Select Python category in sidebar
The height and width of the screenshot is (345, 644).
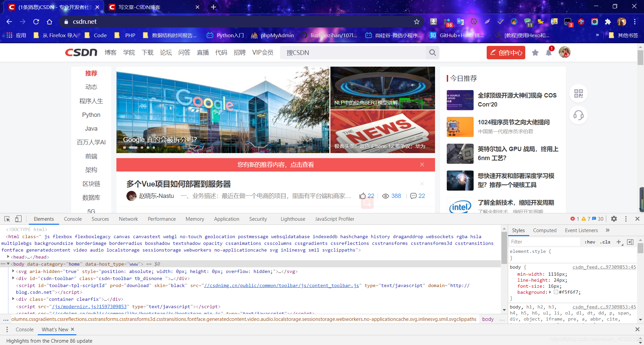tap(91, 115)
